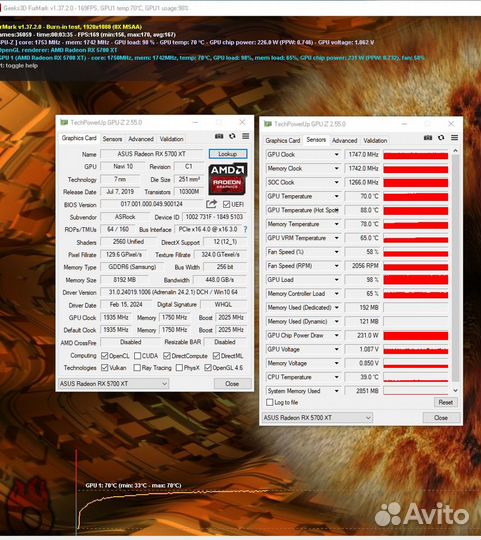The height and width of the screenshot is (540, 481).
Task: Switch to Validation tab in the Sensors window
Action: (375, 141)
